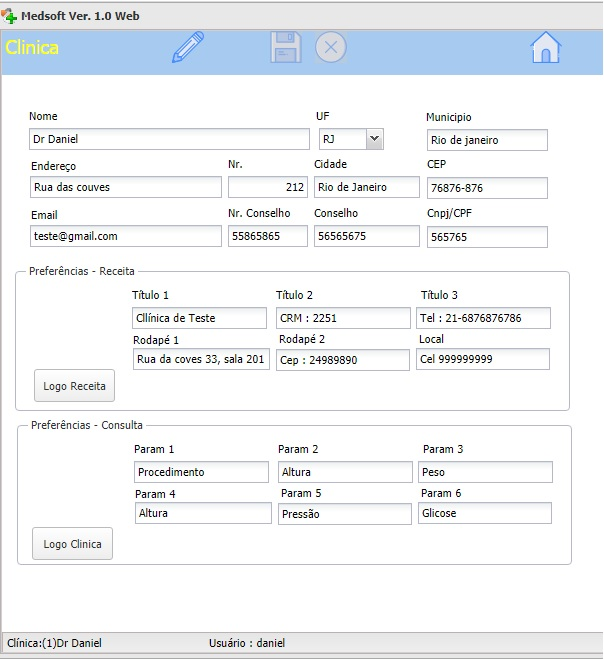Image resolution: width=604 pixels, height=659 pixels.
Task: Click the pencil edit icon
Action: (x=188, y=47)
